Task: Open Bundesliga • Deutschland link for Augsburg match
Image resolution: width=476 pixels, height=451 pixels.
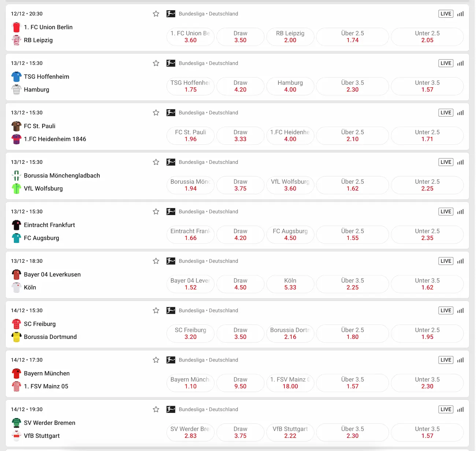Action: point(208,212)
